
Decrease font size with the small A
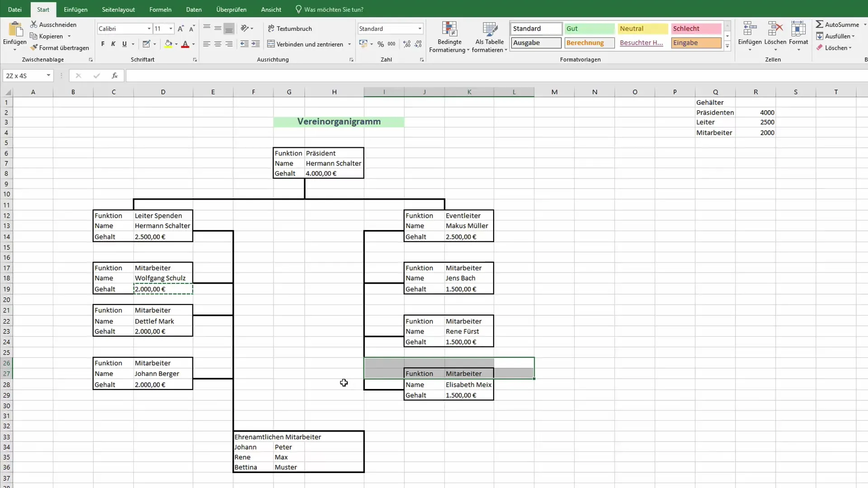pos(192,28)
